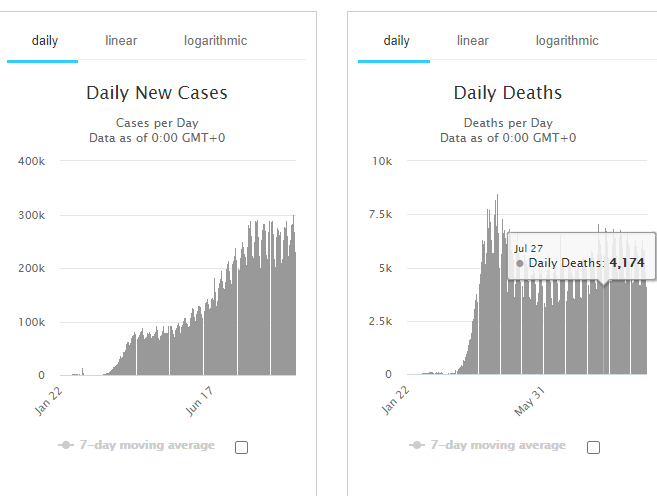The image size is (657, 496).
Task: Click the deaths legend line marker icon
Action: (x=419, y=445)
